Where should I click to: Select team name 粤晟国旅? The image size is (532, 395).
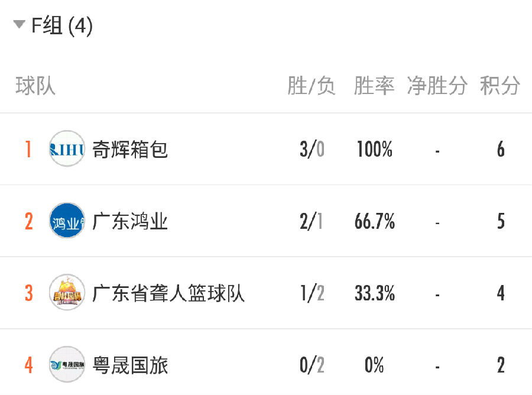pyautogui.click(x=130, y=365)
